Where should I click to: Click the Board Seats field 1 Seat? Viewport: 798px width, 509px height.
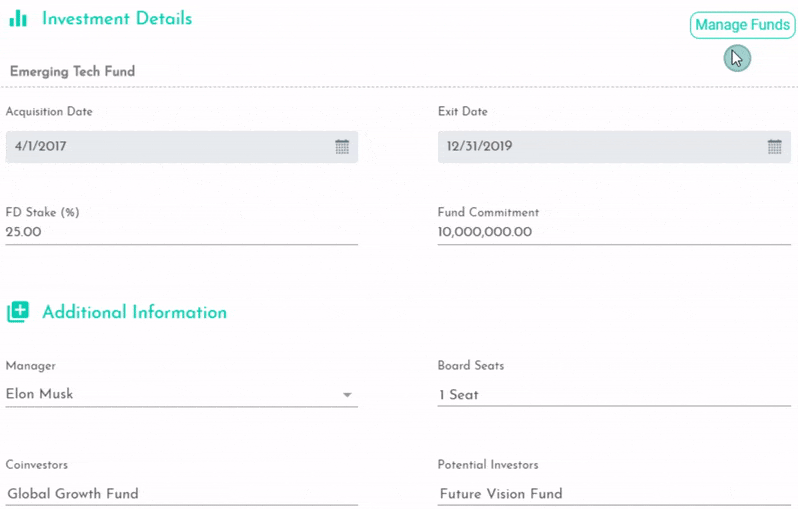point(614,394)
